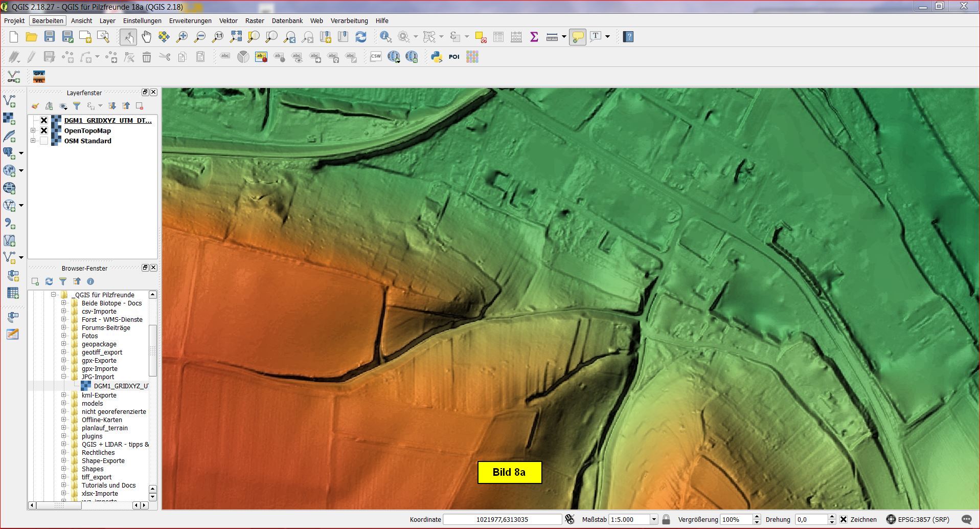Image resolution: width=980 pixels, height=529 pixels.
Task: Enable the OSM Standard layer checkbox
Action: 44,141
